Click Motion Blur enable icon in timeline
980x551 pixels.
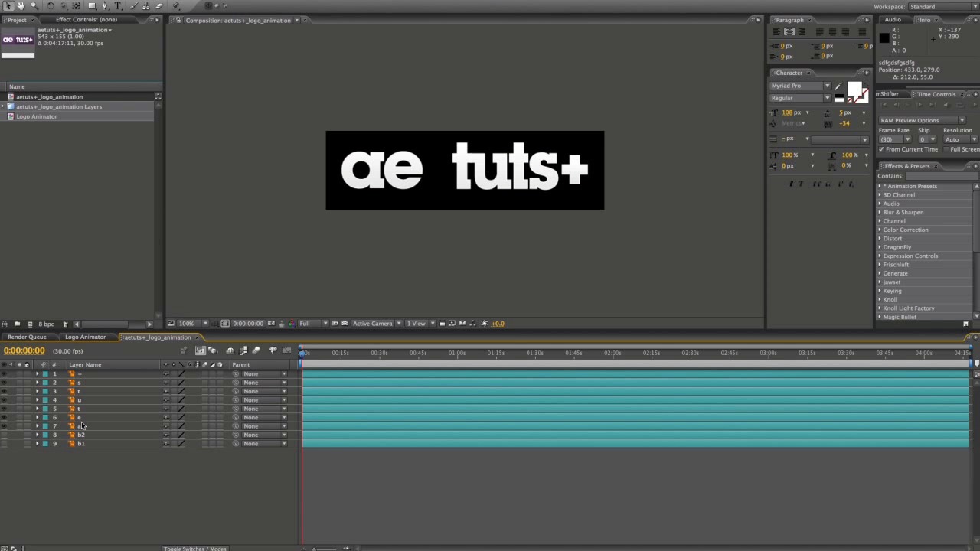click(x=256, y=350)
